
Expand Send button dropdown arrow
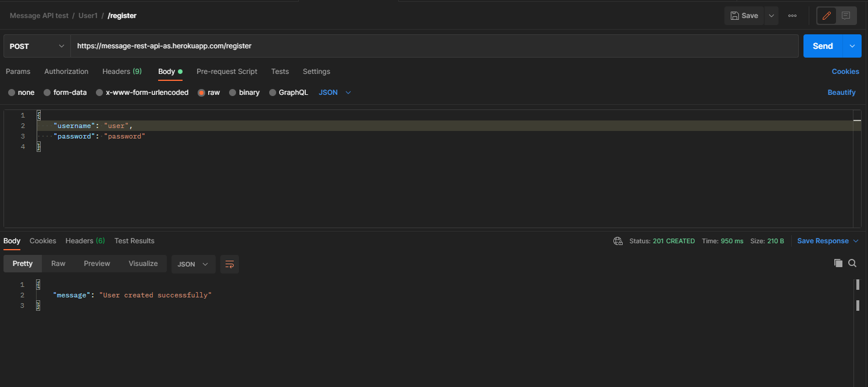(853, 46)
